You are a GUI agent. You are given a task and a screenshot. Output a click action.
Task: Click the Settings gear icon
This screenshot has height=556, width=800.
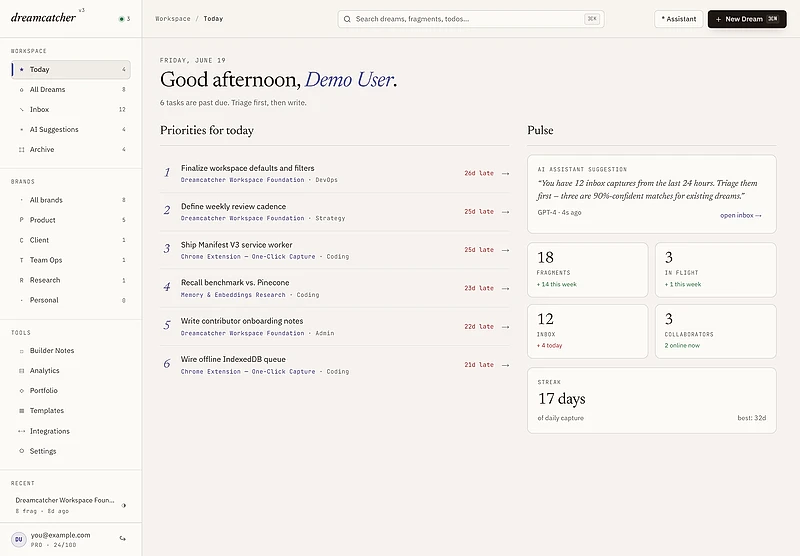click(21, 451)
